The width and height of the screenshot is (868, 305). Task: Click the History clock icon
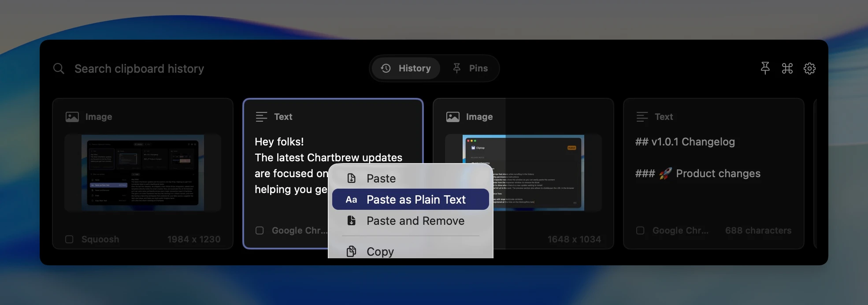(386, 68)
